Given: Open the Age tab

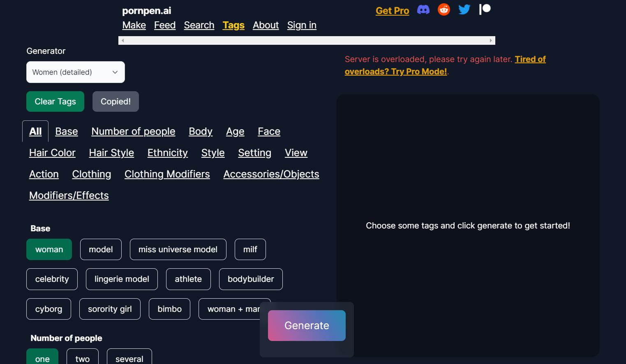Looking at the screenshot, I should (x=235, y=131).
